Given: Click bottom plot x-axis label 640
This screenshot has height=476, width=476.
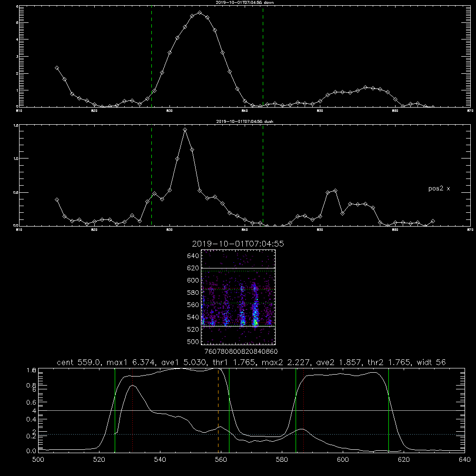Looking at the screenshot, I should pyautogui.click(x=465, y=460).
